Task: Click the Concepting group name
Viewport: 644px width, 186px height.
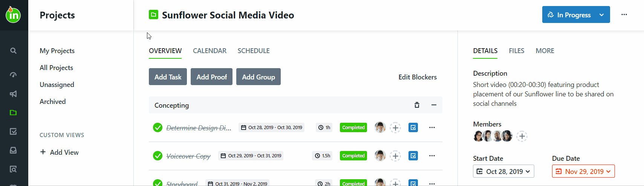Action: click(x=171, y=105)
